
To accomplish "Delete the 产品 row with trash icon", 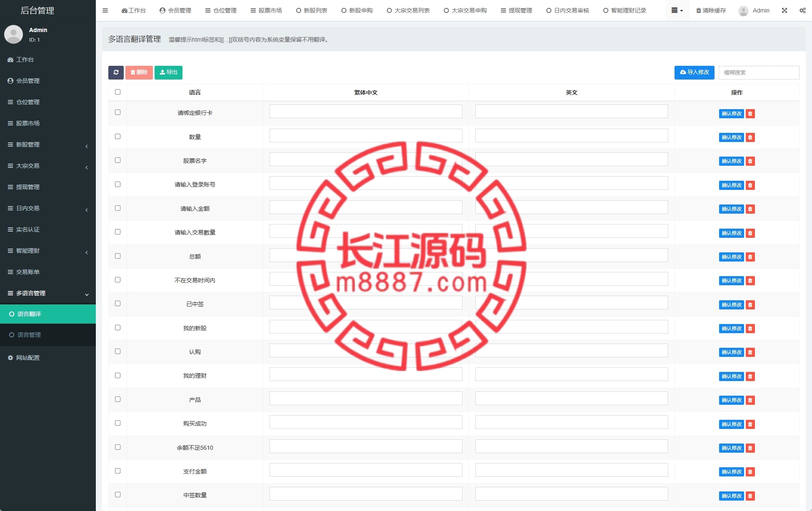I will click(750, 400).
